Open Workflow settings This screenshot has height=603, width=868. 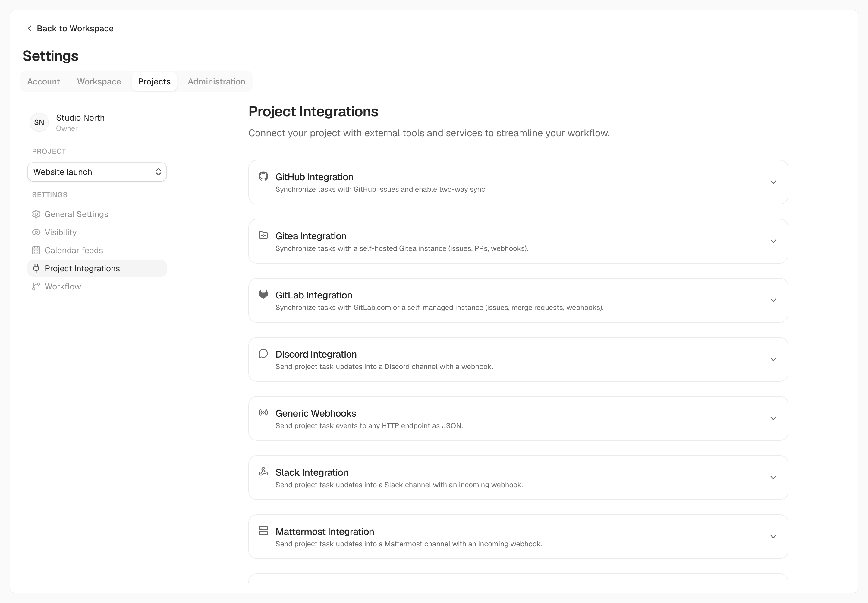click(97, 286)
